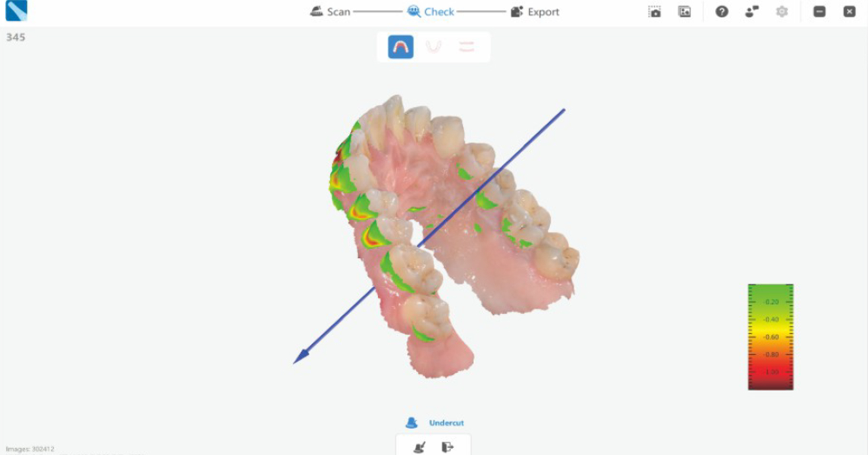868x455 pixels.
Task: Click the blue undercut tool icon
Action: click(411, 423)
